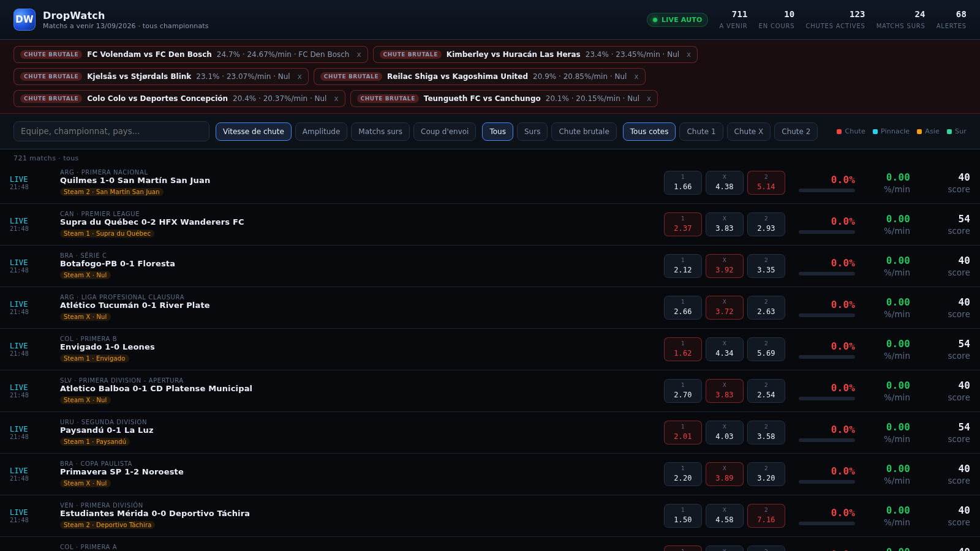Click the green Sur legend swatch

(x=949, y=132)
